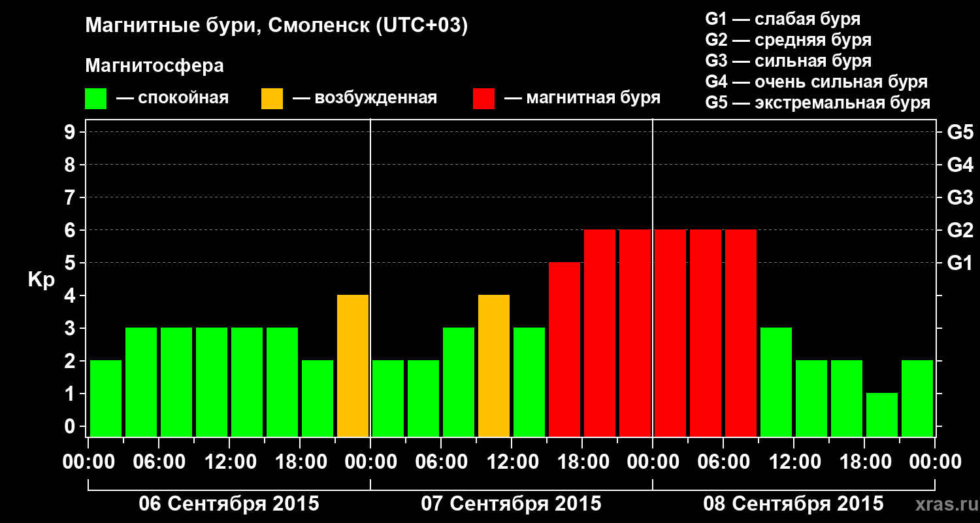Viewport: 980px width, 523px height.
Task: Click the first green bar, 00:00–03:00 06 September
Action: 106,399
